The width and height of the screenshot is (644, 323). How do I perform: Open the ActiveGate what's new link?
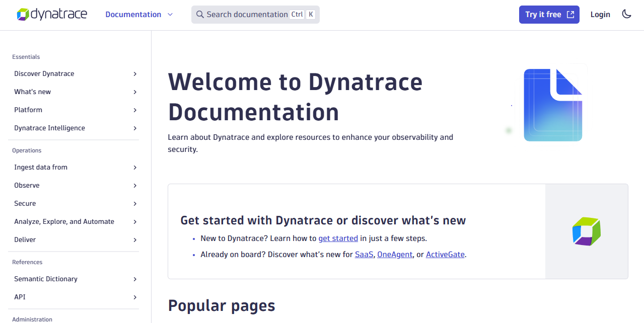click(x=445, y=255)
